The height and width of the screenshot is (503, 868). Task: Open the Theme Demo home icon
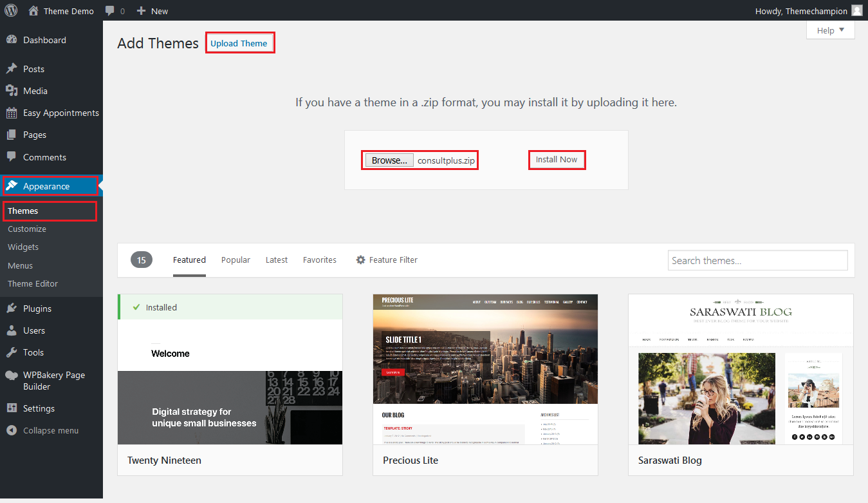(34, 11)
